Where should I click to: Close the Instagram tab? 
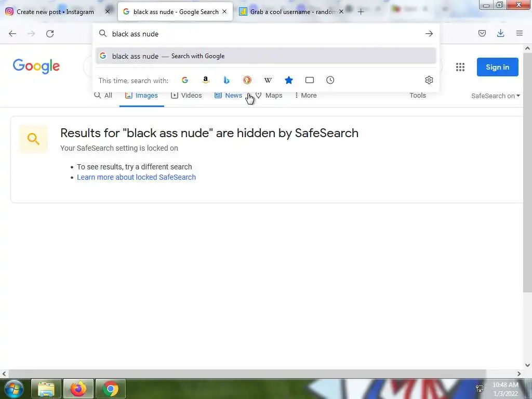click(x=108, y=11)
